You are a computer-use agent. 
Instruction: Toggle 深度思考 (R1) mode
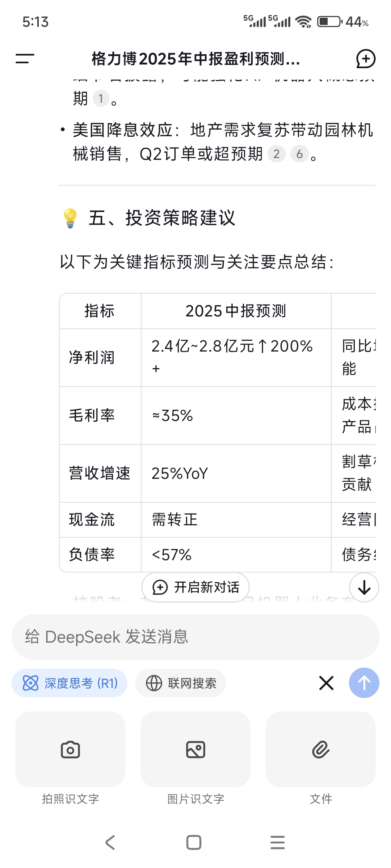(70, 683)
